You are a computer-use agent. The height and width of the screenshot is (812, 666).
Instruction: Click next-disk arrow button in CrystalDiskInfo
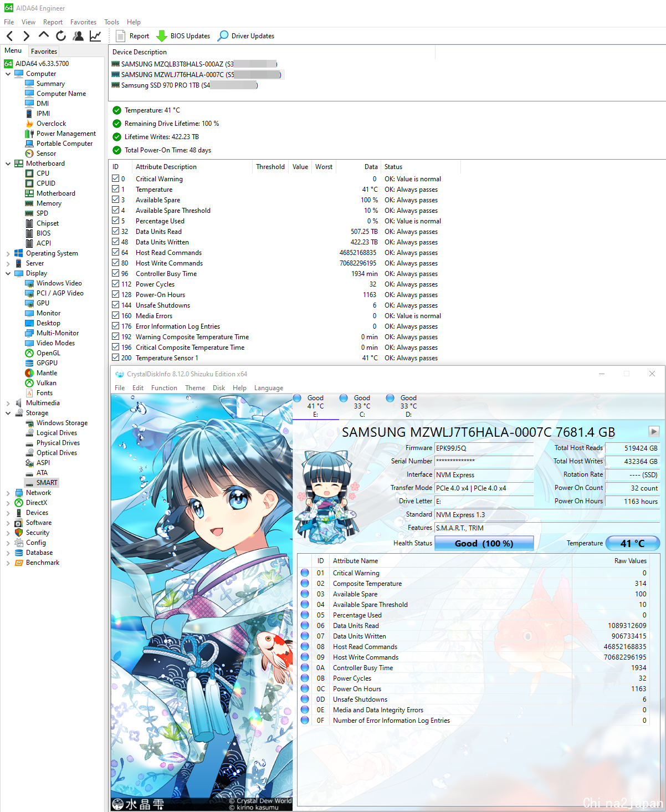[x=654, y=431]
